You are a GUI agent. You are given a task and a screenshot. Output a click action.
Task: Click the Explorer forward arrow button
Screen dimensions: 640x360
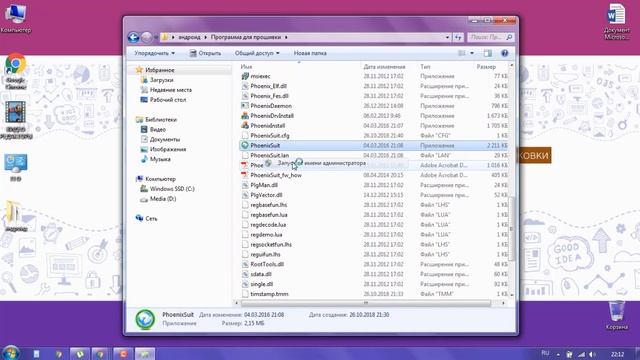pyautogui.click(x=147, y=37)
